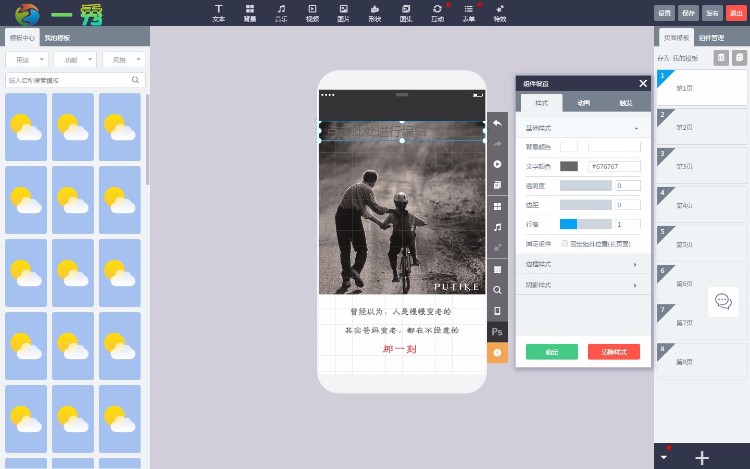This screenshot has width=750, height=469.
Task: Open the 形状 (shape) tool
Action: [x=375, y=13]
